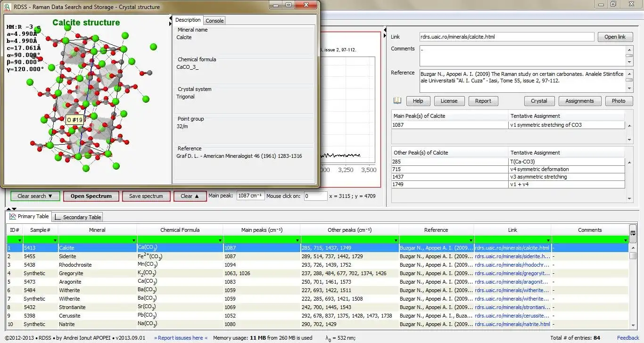Sort by Main peaks column header
The height and width of the screenshot is (343, 644).
(262, 230)
